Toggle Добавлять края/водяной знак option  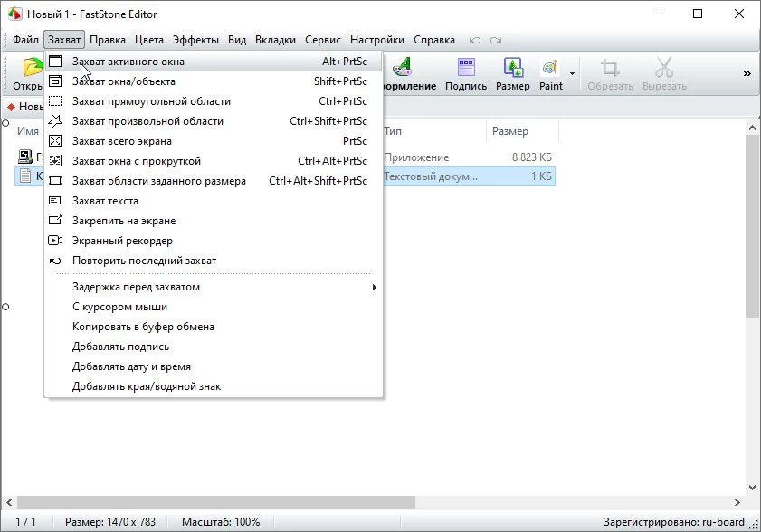click(x=214, y=386)
